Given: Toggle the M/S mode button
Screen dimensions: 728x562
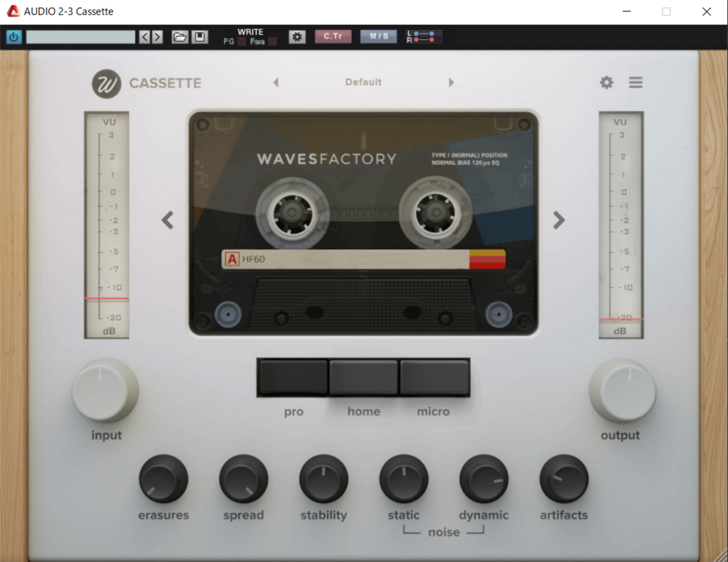Looking at the screenshot, I should pyautogui.click(x=378, y=36).
